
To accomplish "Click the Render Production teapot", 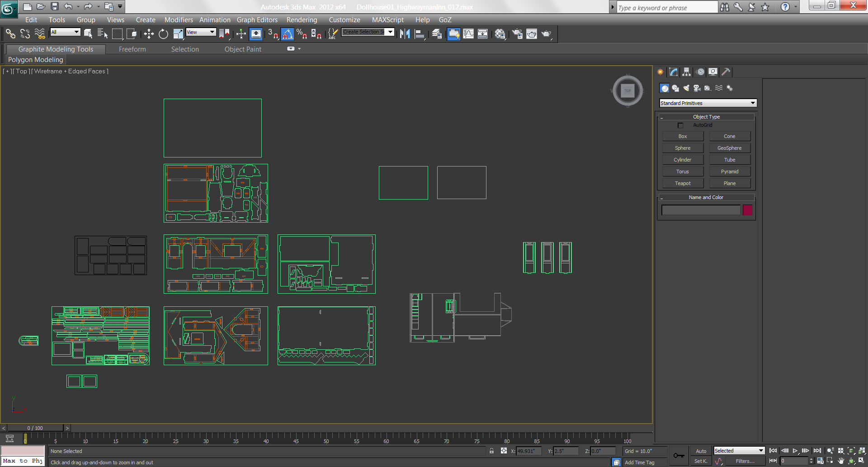I will tap(547, 34).
